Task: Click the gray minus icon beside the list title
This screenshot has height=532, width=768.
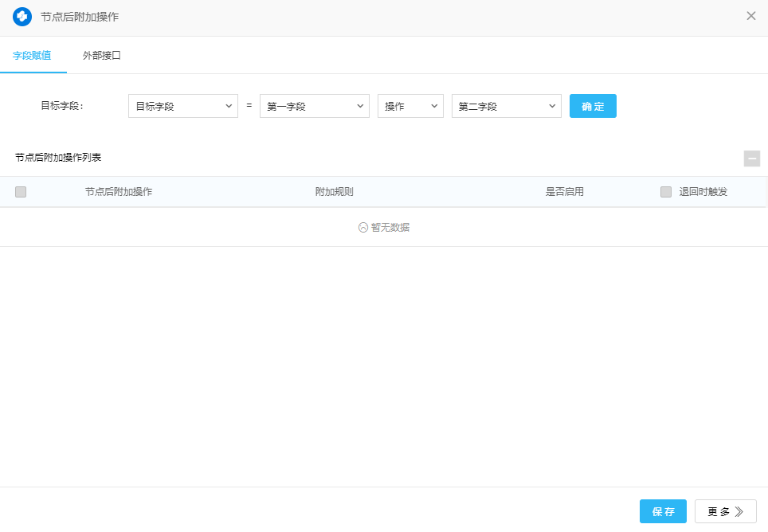Action: [x=751, y=158]
